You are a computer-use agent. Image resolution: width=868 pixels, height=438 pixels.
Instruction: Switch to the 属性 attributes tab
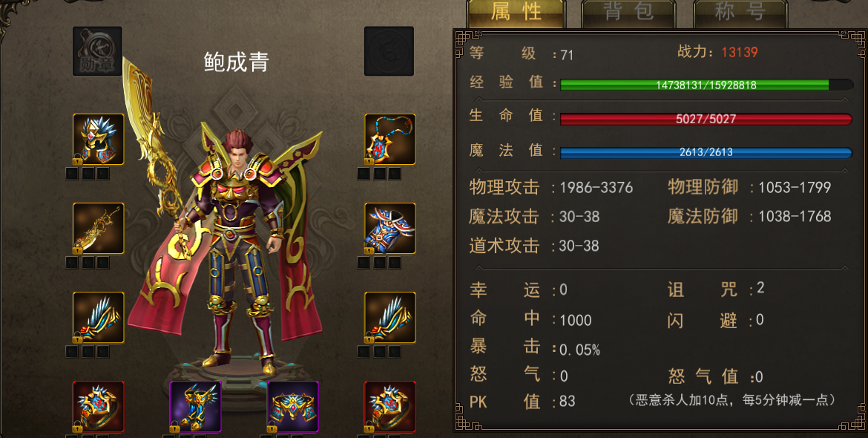coord(516,13)
